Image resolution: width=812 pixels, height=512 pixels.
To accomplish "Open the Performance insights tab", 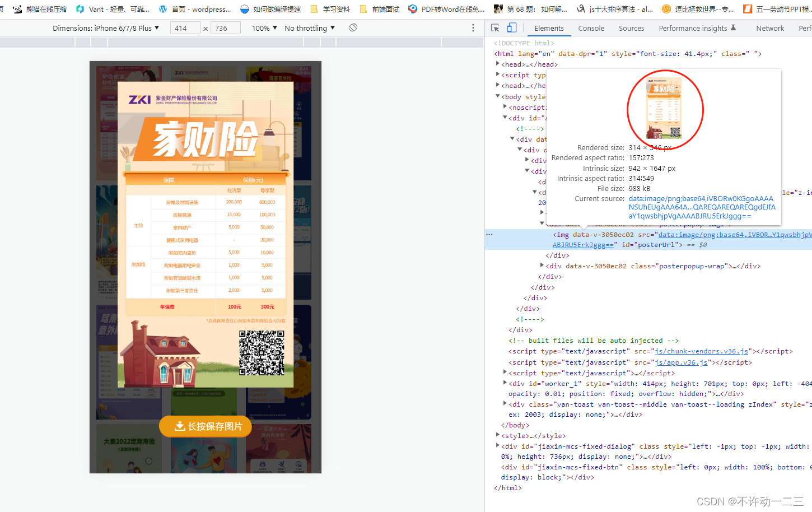I will pyautogui.click(x=697, y=28).
